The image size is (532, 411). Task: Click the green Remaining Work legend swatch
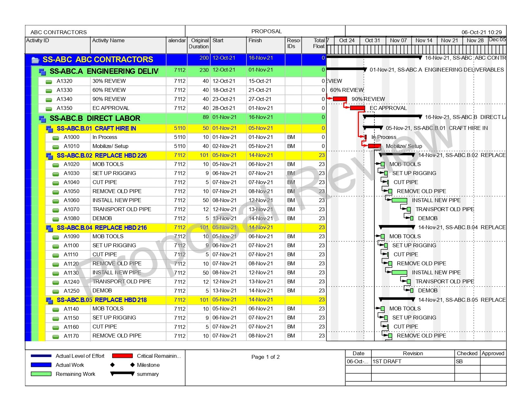click(41, 374)
